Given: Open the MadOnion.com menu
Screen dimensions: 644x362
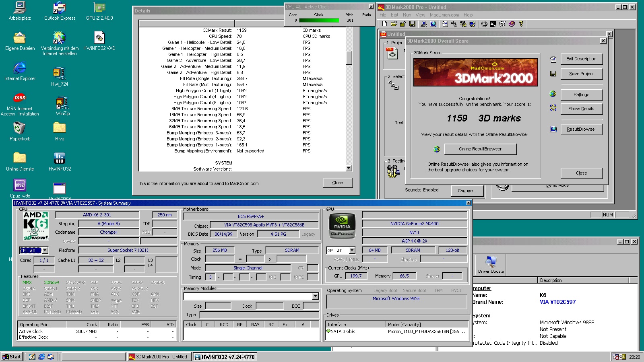Looking at the screenshot, I should coord(444,15).
